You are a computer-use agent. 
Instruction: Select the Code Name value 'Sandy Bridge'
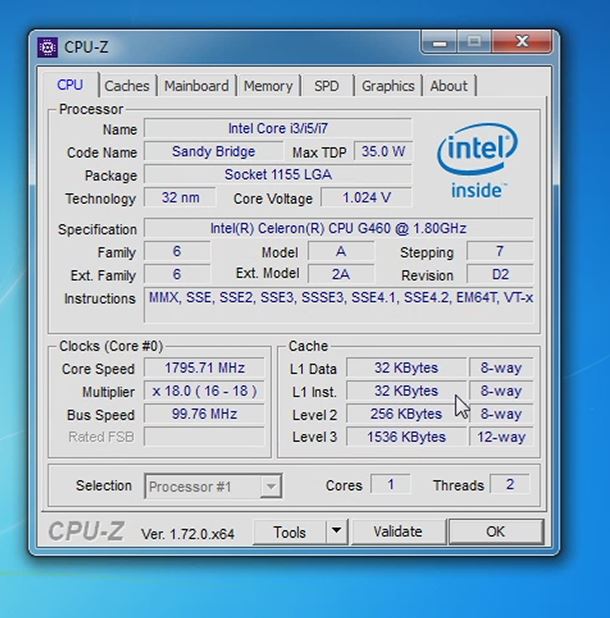[213, 151]
